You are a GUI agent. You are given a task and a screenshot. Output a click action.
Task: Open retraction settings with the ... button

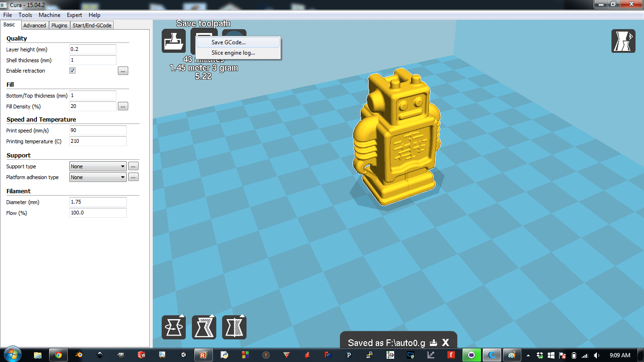point(123,71)
